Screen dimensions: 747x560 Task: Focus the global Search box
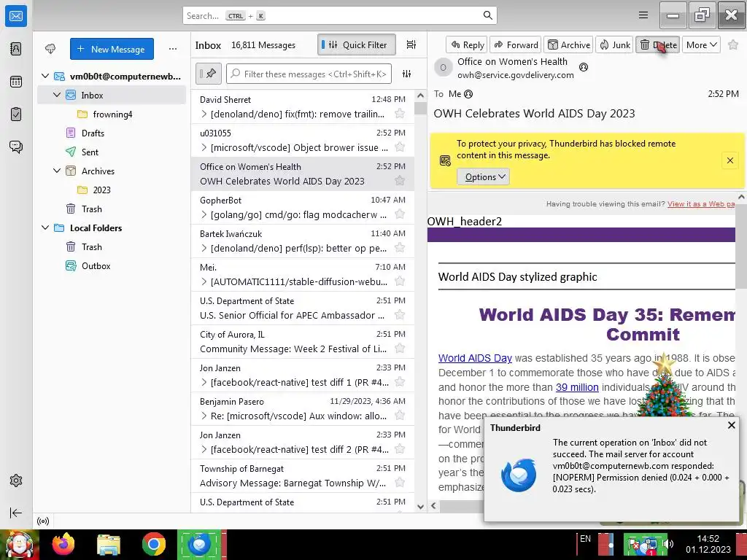coord(340,15)
